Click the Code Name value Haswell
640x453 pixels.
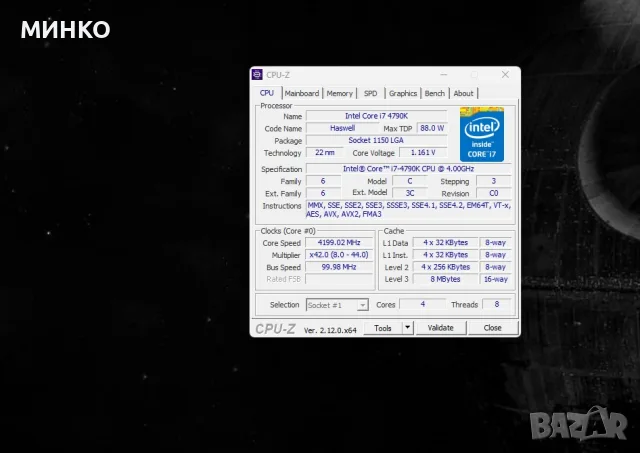click(x=342, y=128)
